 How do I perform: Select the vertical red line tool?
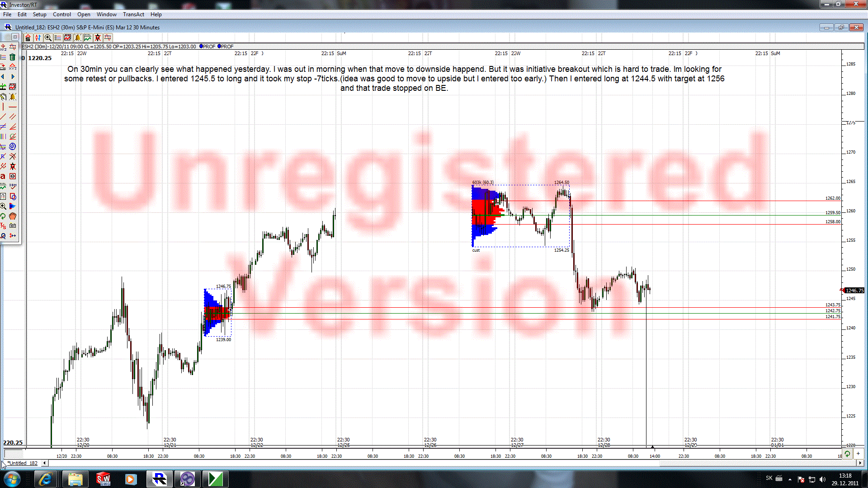(3, 107)
